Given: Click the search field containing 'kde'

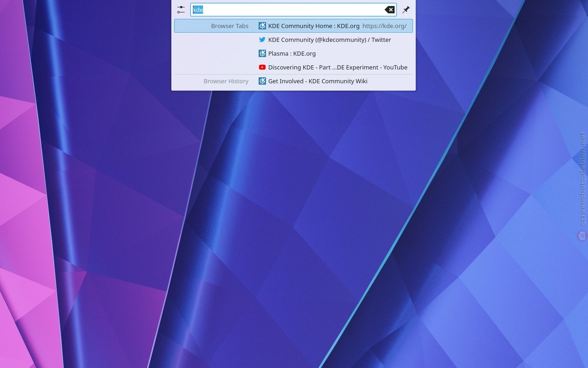Looking at the screenshot, I should pos(294,10).
